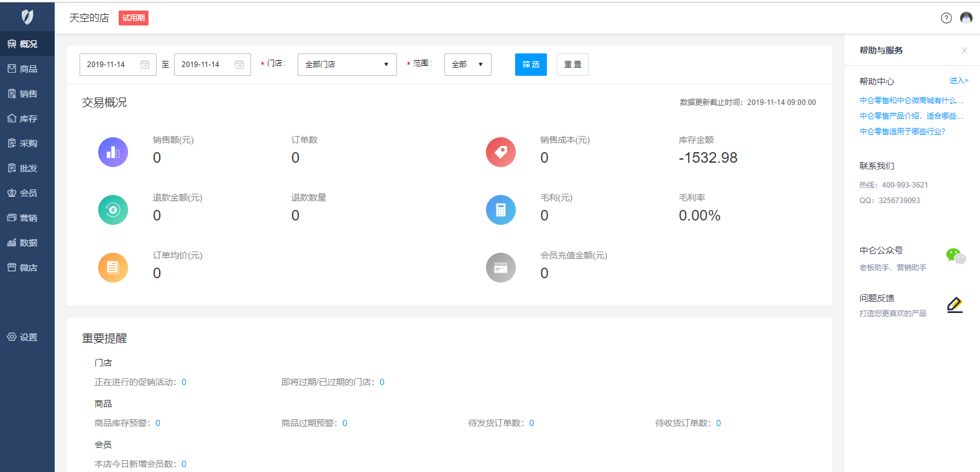Click the purple sales amount chart icon

click(113, 152)
